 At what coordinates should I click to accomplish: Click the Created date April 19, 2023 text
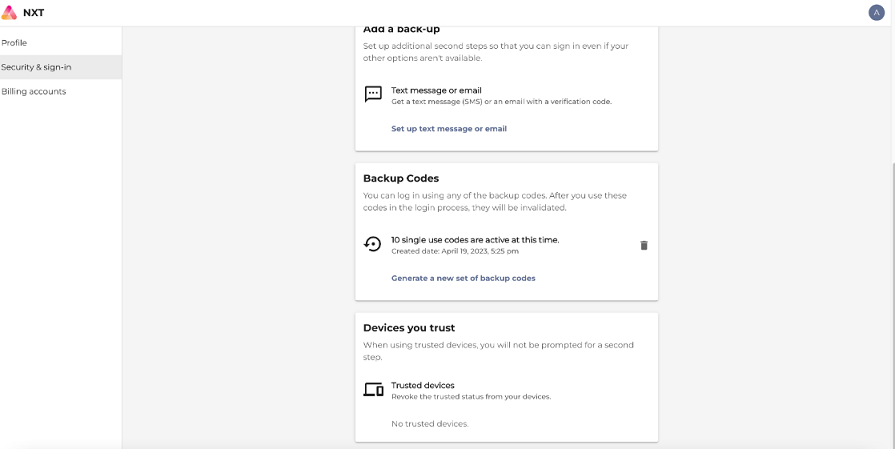point(455,251)
